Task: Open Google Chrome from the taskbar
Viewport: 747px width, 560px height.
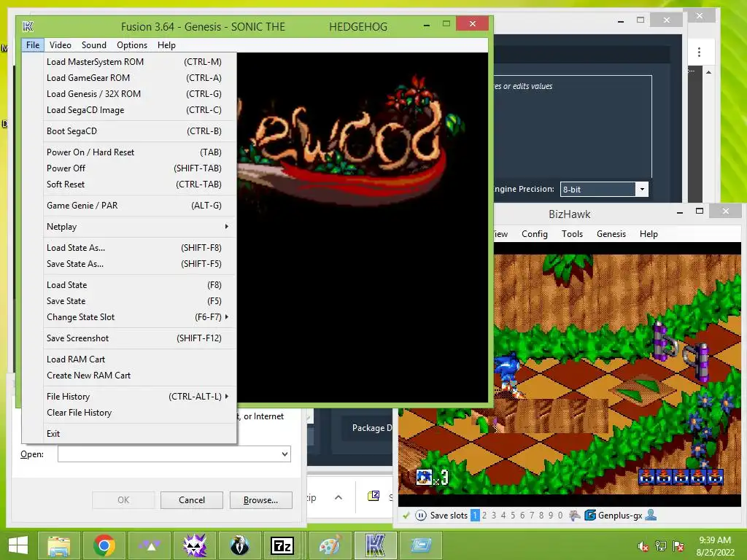Action: point(104,545)
